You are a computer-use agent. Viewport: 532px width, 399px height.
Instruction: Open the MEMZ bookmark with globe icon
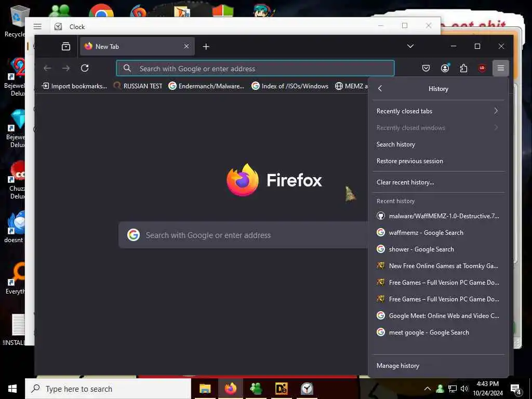coord(351,86)
